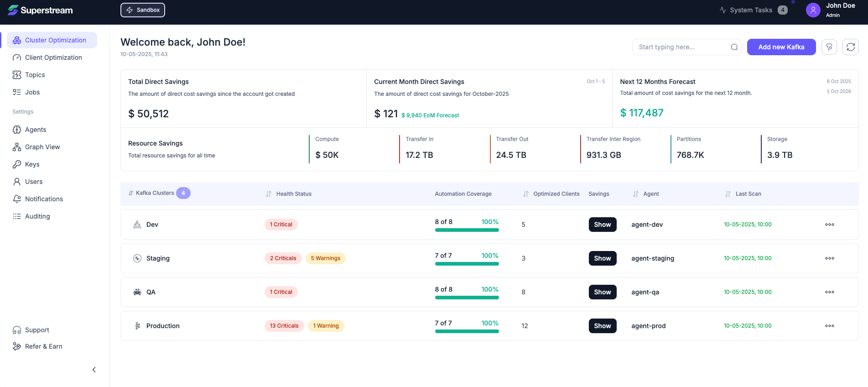Click the 5 Warnings badge on Staging
The width and height of the screenshot is (868, 387).
coord(326,258)
